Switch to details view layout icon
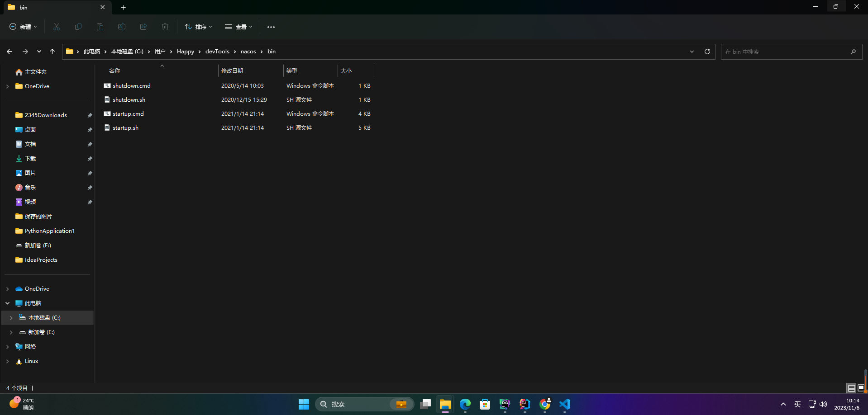This screenshot has width=868, height=415. pos(851,388)
